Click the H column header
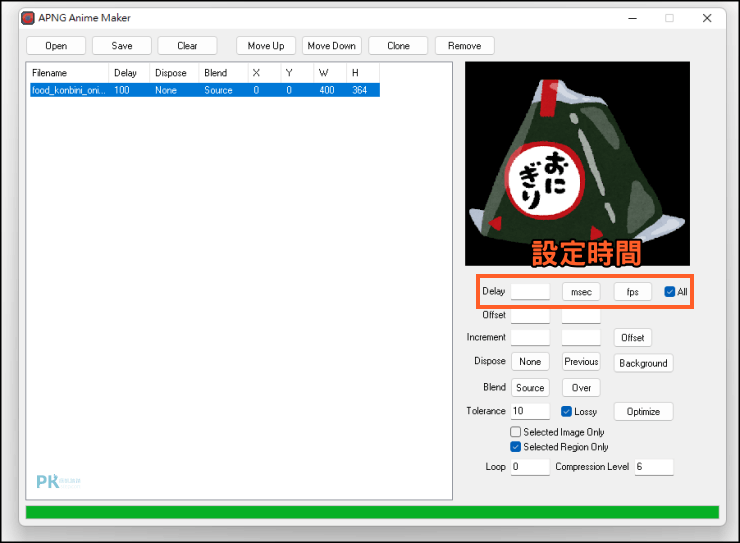 click(x=363, y=73)
